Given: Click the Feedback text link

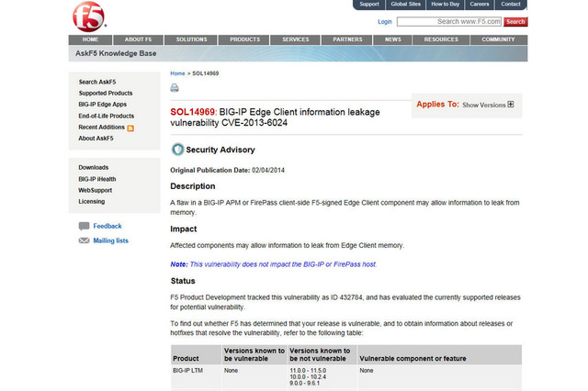Looking at the screenshot, I should point(107,226).
